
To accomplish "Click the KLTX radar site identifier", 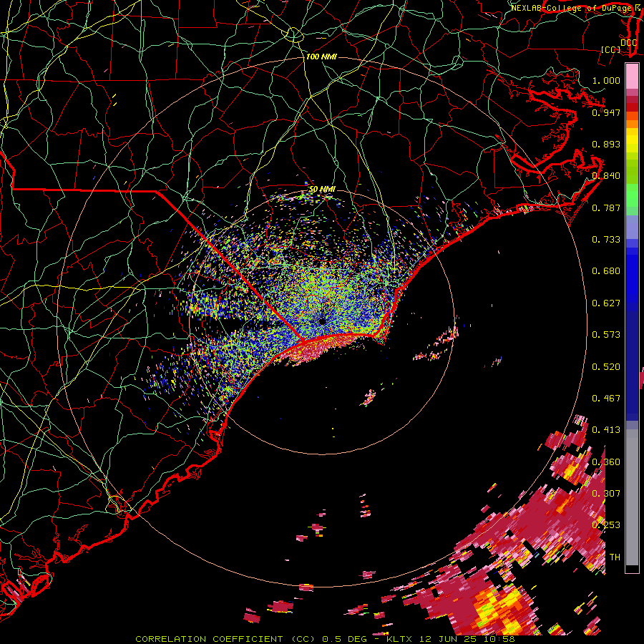I will 399,639.
